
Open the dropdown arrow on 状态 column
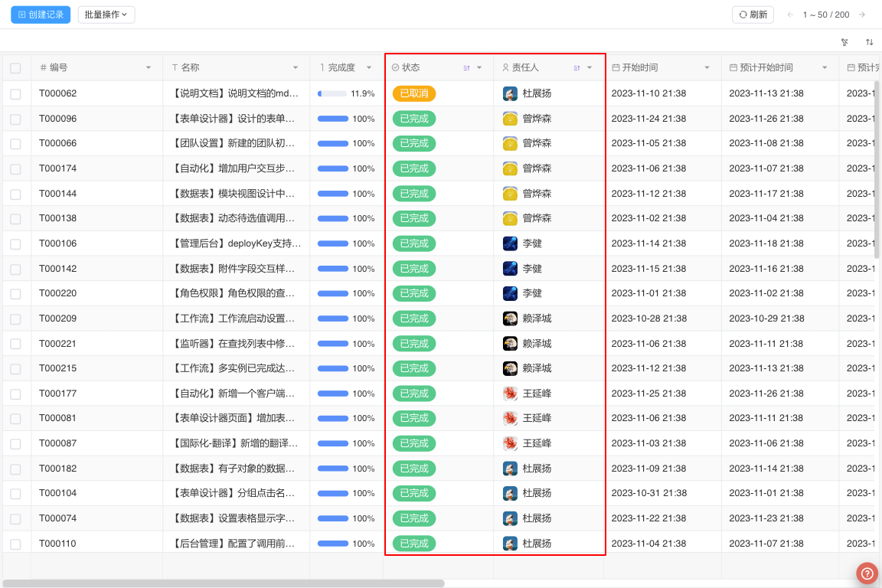coord(479,67)
